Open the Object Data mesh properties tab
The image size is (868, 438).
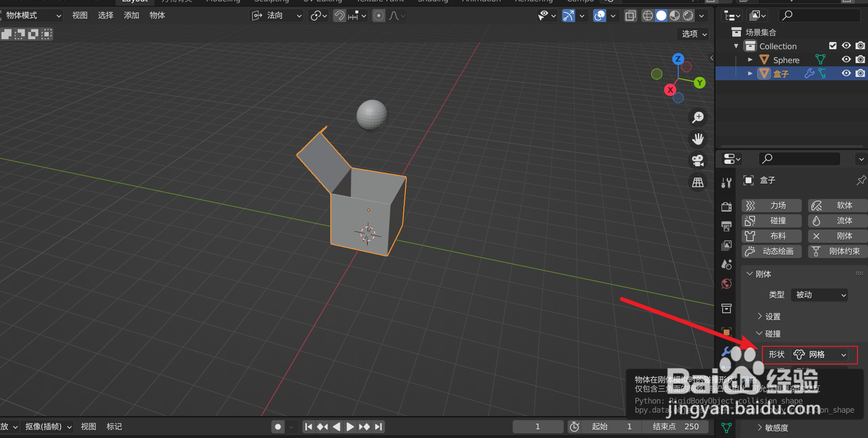click(727, 428)
